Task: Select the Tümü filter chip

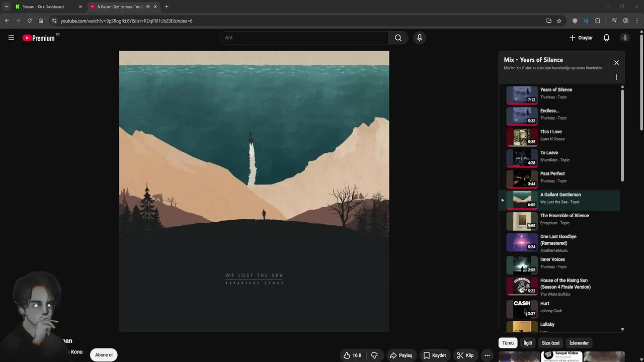Action: tap(508, 343)
